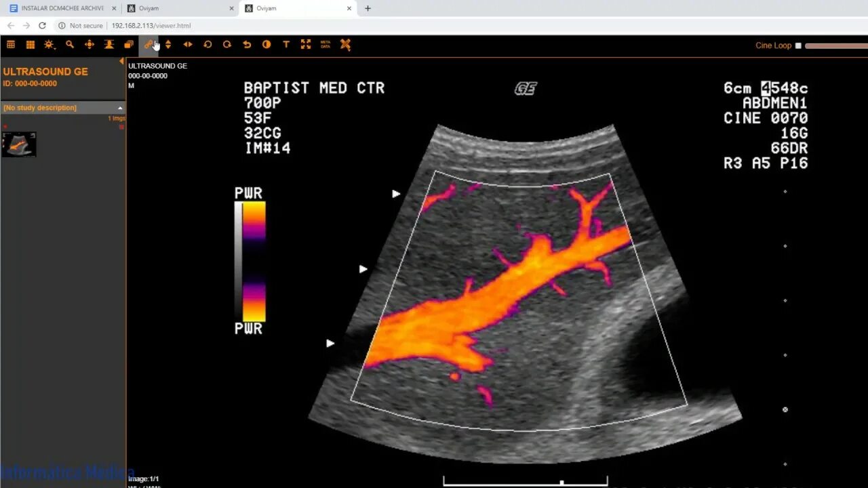Click the ULTRASOUND GE patient name
The height and width of the screenshot is (488, 868).
coord(45,72)
